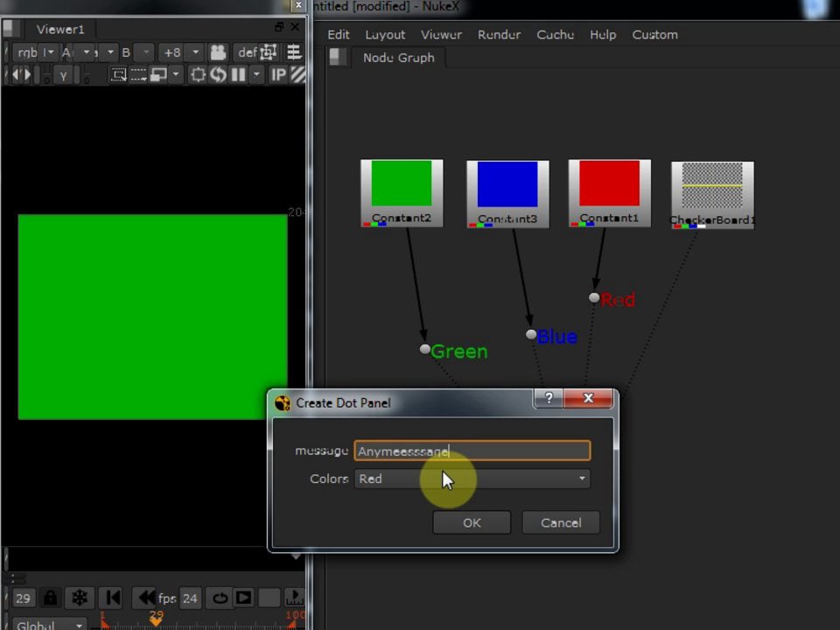Click the pane layout icon beside Node Graph tab
Screen dimensions: 840x630
[x=338, y=57]
